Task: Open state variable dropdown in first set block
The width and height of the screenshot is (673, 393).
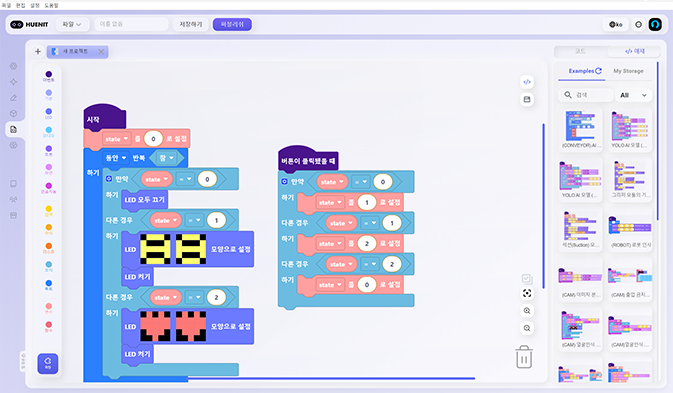Action: click(x=116, y=139)
